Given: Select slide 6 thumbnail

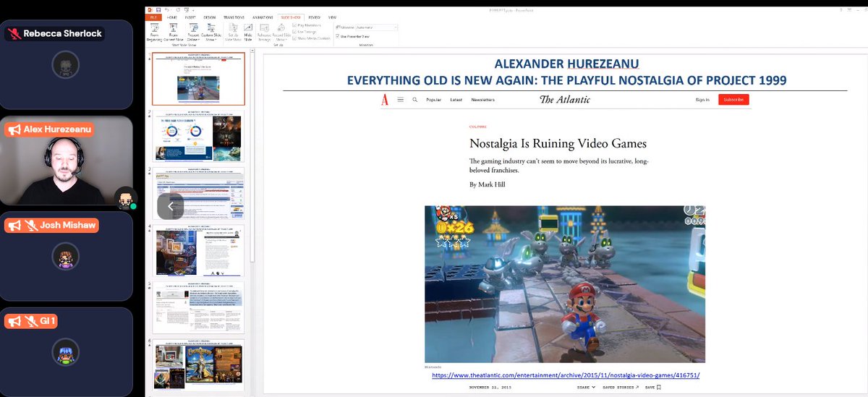Looking at the screenshot, I should click(x=198, y=364).
